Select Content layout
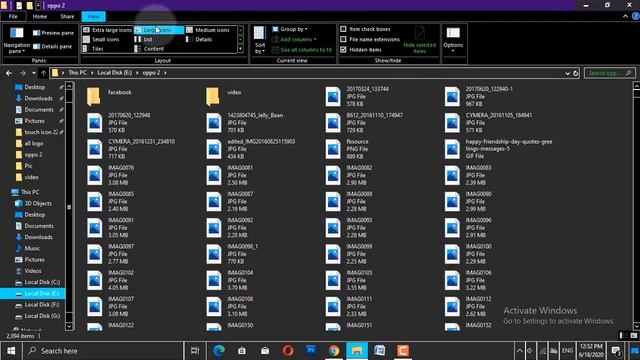 [149, 49]
